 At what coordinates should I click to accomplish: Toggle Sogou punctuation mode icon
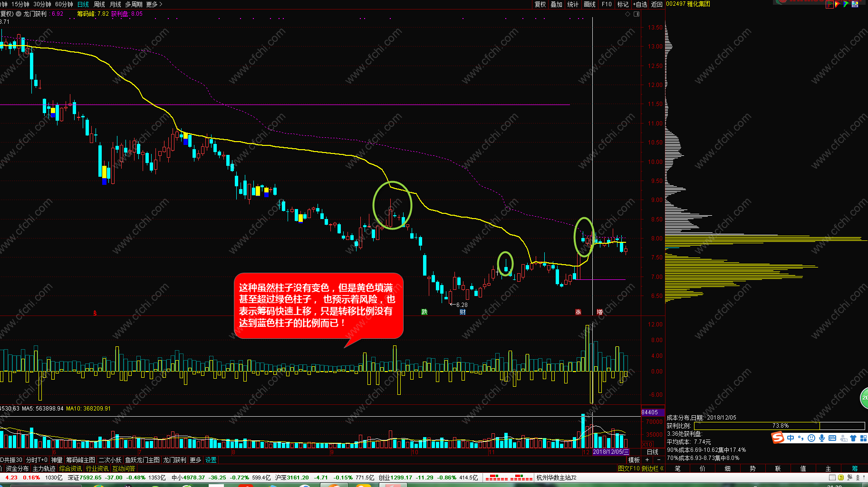[x=801, y=438]
